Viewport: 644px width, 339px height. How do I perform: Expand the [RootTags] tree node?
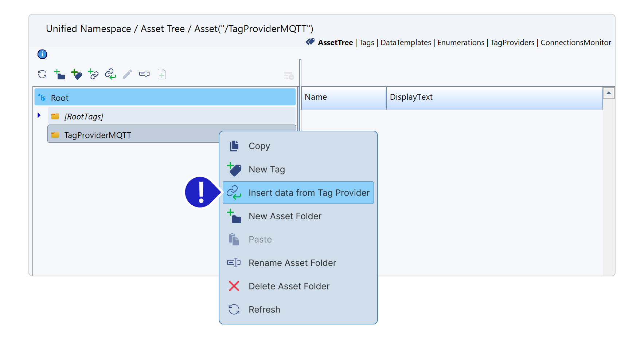[39, 115]
